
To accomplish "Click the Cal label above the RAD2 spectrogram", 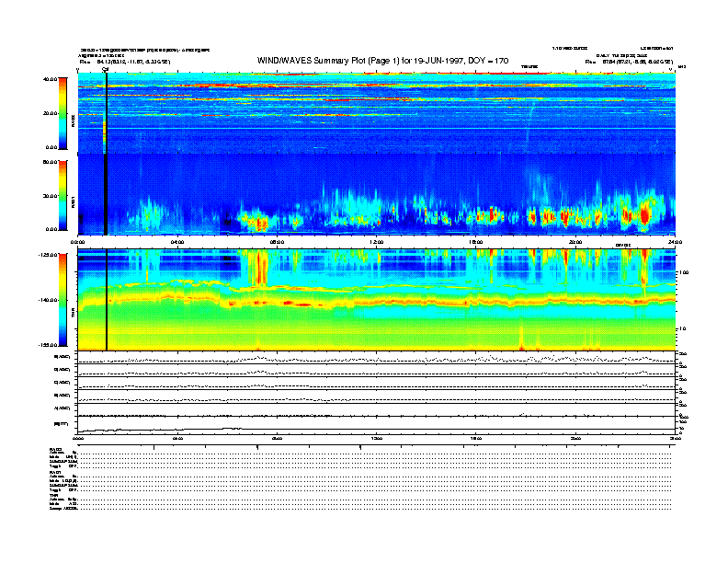I will [105, 69].
